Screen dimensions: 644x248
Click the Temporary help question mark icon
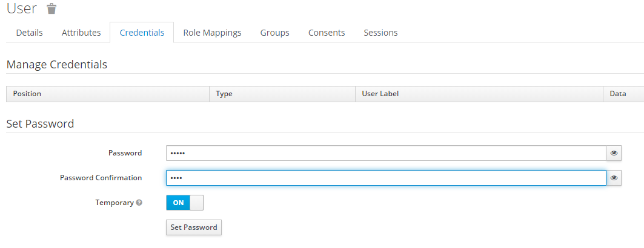click(x=139, y=203)
